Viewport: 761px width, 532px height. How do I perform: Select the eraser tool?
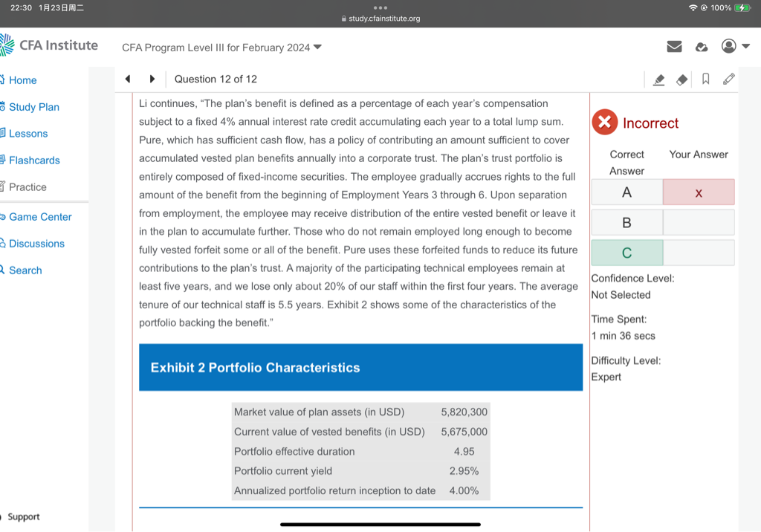tap(681, 80)
